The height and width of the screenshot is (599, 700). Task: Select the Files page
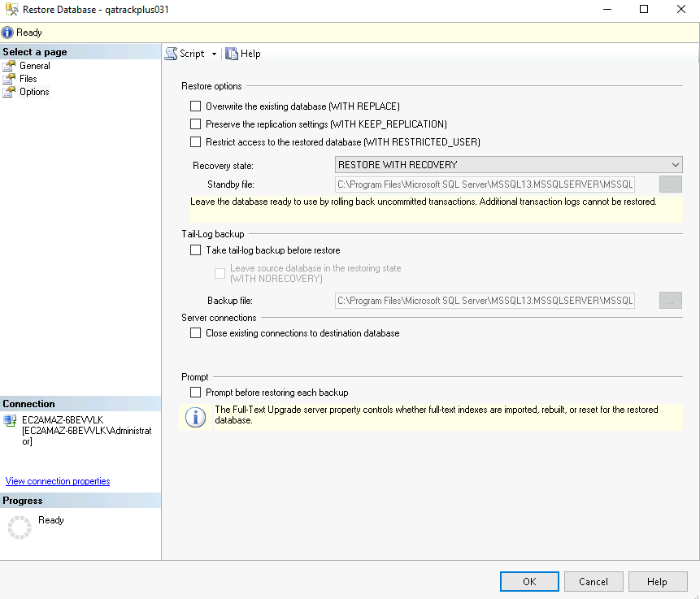coord(28,79)
